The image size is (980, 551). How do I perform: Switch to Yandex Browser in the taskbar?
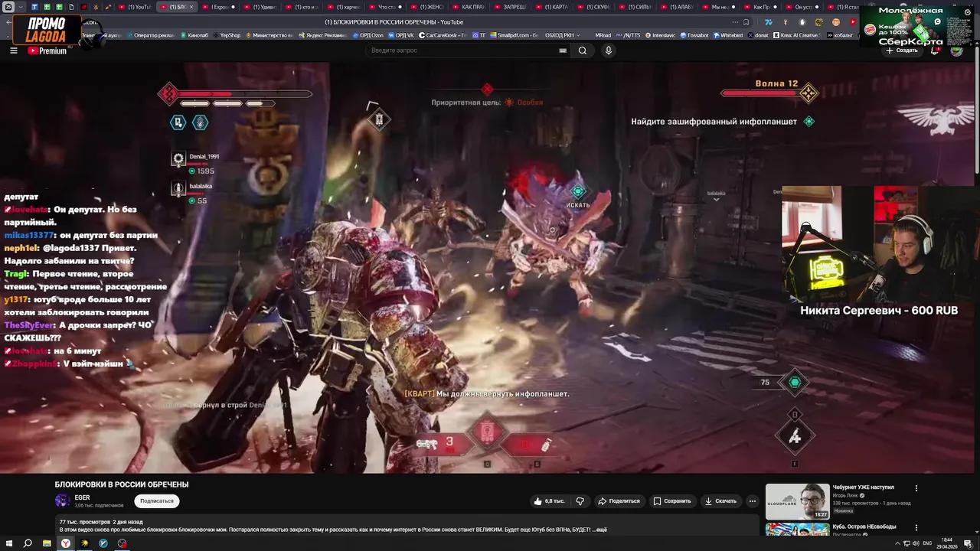(66, 543)
